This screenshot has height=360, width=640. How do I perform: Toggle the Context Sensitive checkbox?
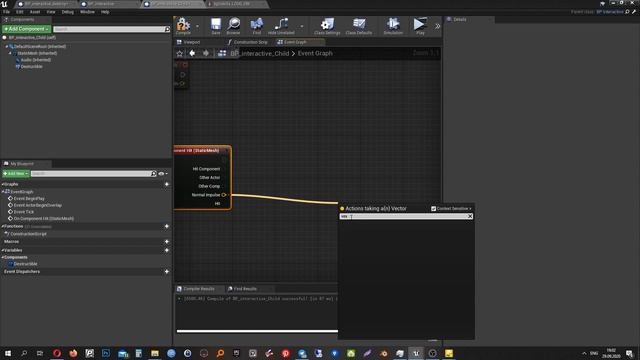[x=433, y=209]
